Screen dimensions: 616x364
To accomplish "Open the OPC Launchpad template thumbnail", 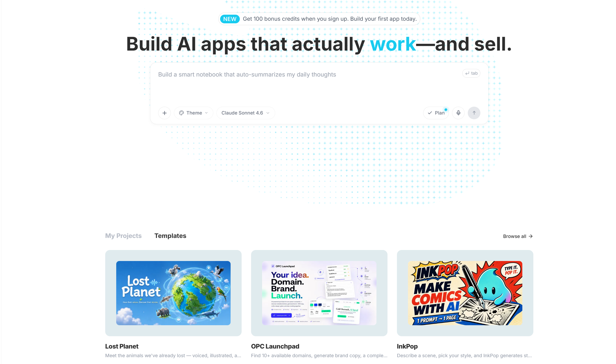I will tap(319, 293).
